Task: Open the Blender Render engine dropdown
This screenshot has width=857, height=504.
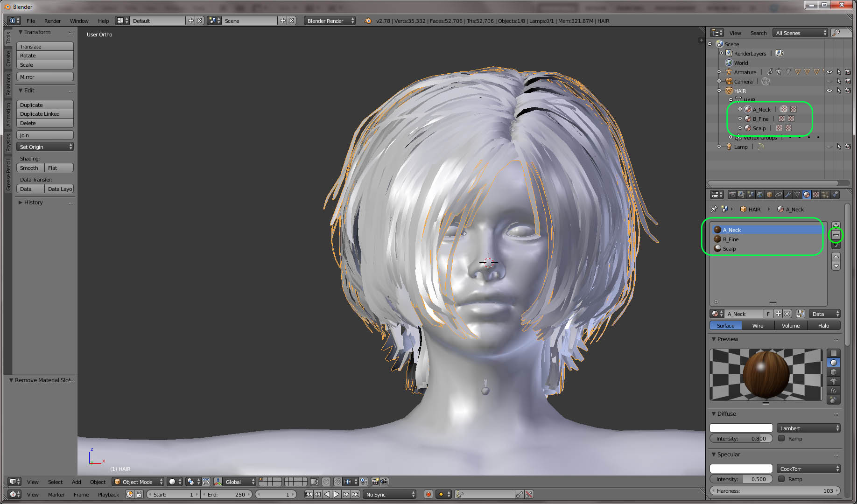Action: tap(330, 21)
